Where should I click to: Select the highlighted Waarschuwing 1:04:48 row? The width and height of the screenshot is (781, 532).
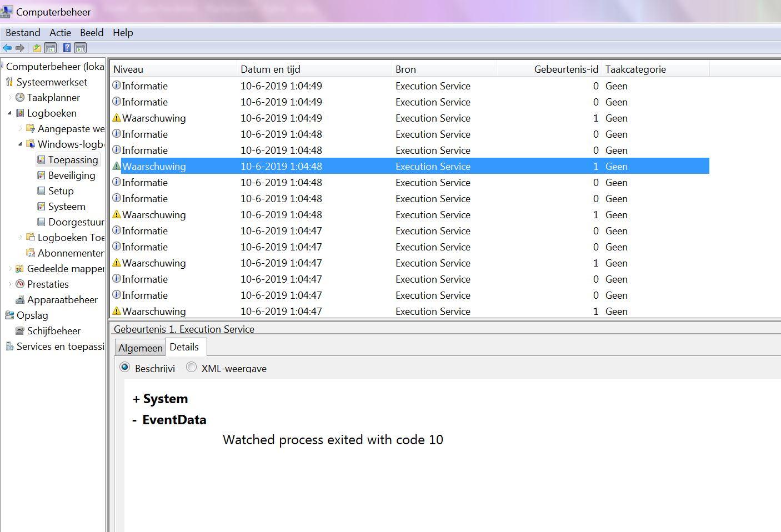(410, 166)
